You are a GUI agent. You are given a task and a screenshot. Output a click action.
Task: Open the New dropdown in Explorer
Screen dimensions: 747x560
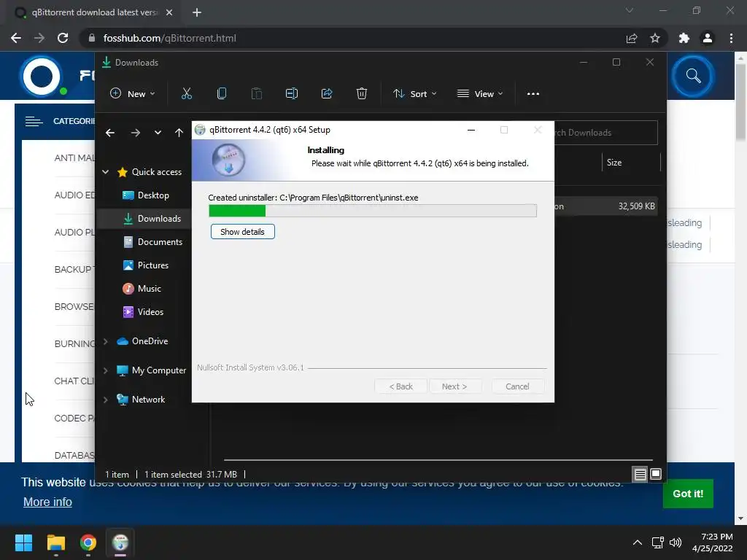(133, 94)
